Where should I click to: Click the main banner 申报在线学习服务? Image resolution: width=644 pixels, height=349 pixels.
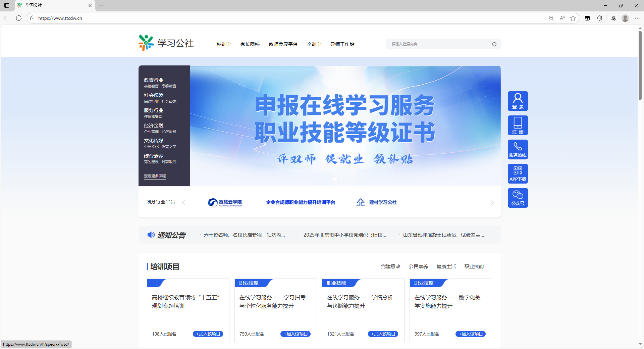[345, 126]
